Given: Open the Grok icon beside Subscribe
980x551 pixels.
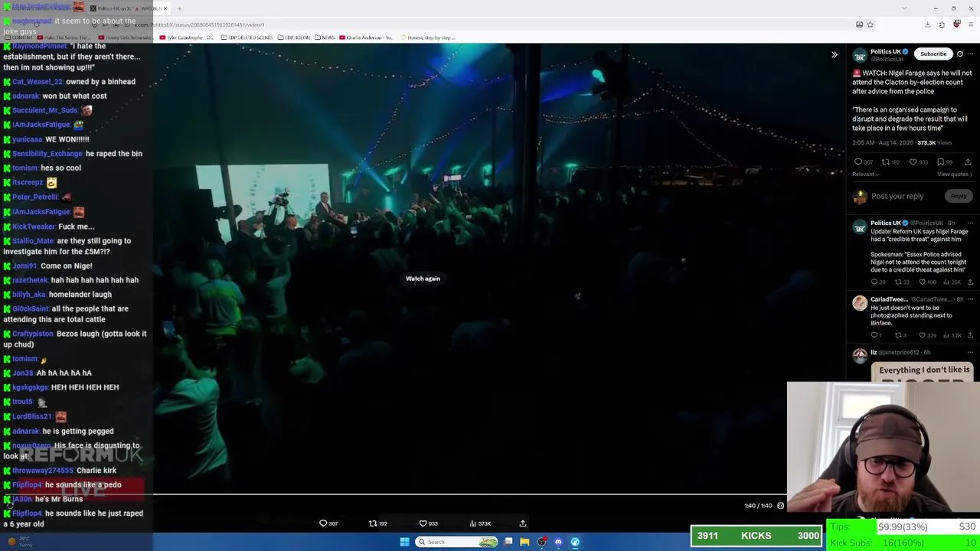Looking at the screenshot, I should (x=959, y=54).
